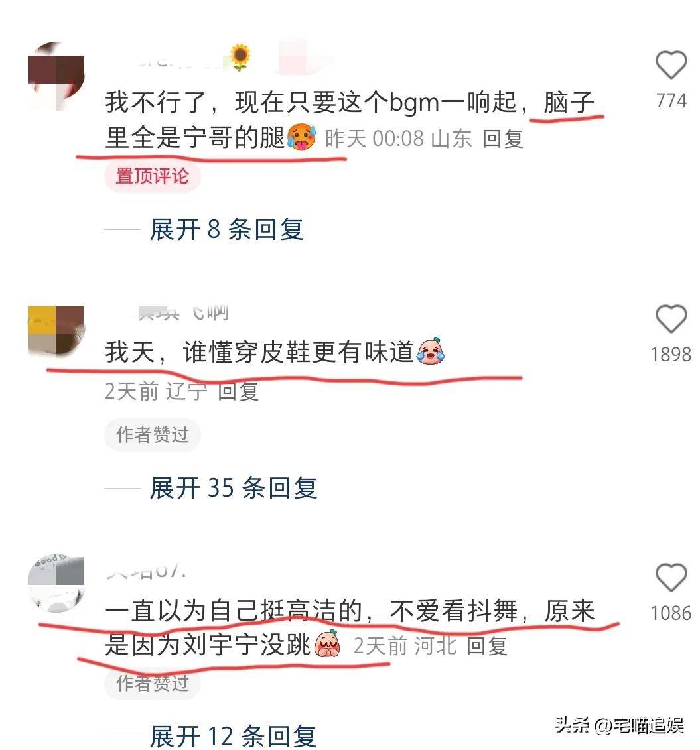
Task: Expand 展开 8 条回复 replies
Action: (227, 229)
